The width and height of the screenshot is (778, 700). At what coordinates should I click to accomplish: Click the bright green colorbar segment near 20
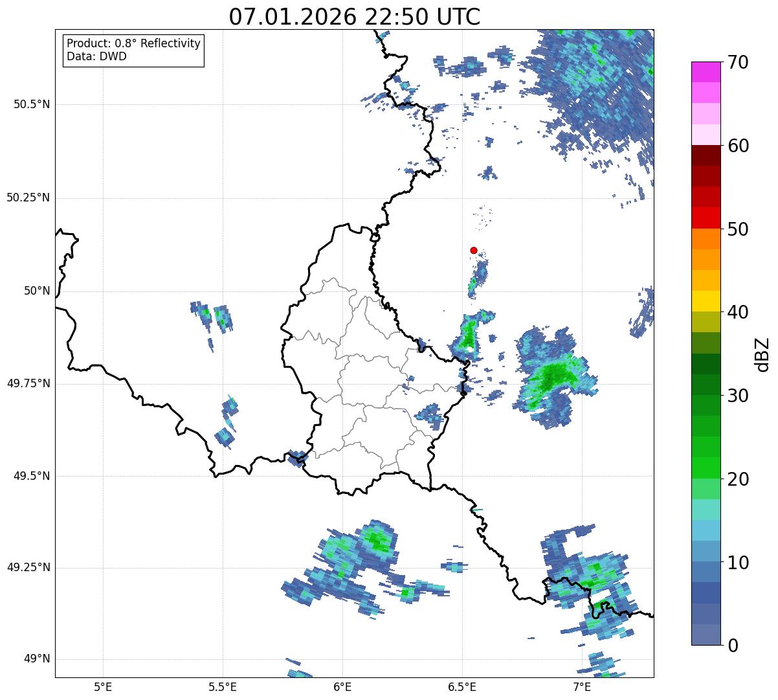[706, 468]
